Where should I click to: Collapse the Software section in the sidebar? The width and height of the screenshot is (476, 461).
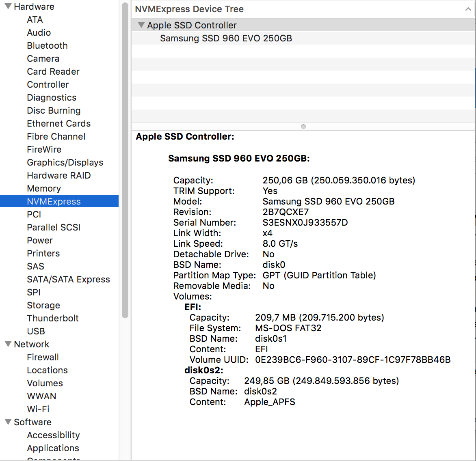click(x=7, y=422)
